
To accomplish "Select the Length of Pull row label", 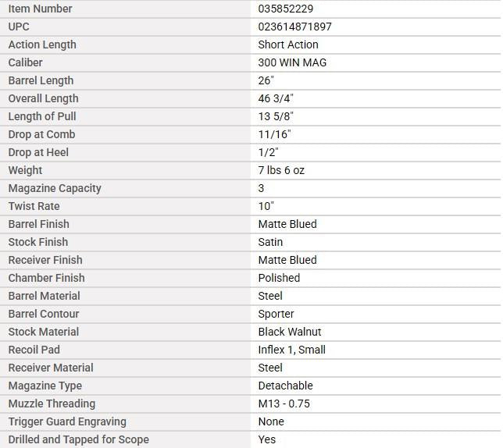I will 42,116.
